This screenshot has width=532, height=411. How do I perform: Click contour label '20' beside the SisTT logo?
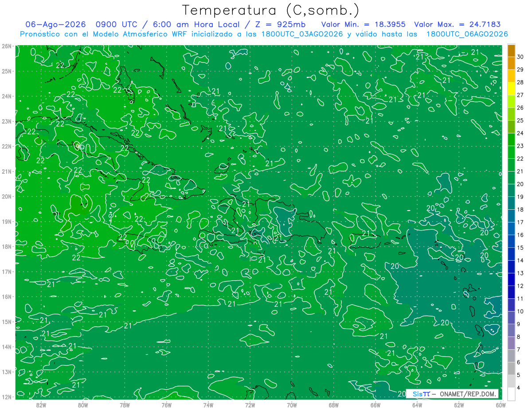pos(402,393)
